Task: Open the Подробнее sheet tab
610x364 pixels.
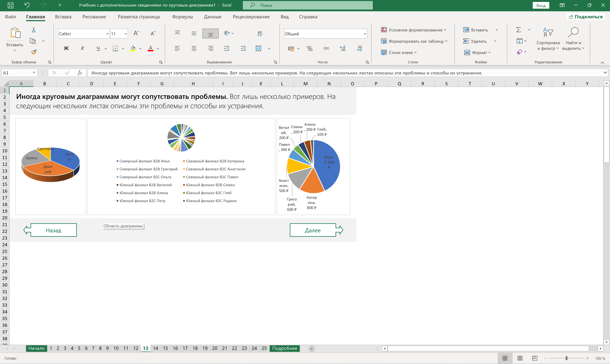Action: click(x=284, y=348)
